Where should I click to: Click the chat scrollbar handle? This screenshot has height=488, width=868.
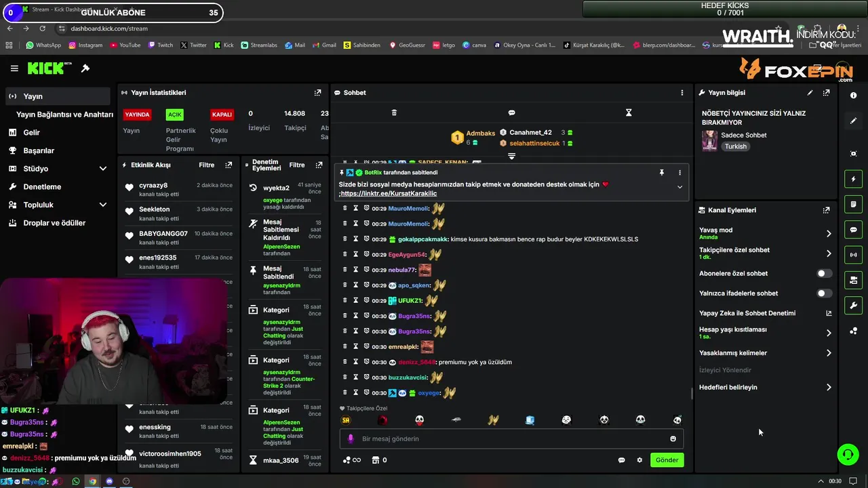692,394
